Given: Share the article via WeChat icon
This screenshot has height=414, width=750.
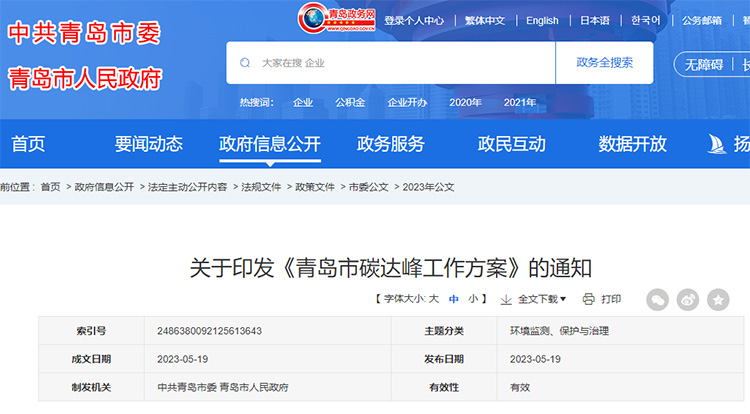Looking at the screenshot, I should 657,299.
